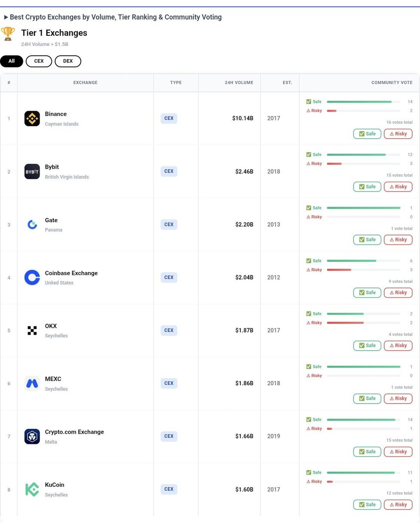
Task: Vote Safe for MEXC
Action: tap(367, 398)
